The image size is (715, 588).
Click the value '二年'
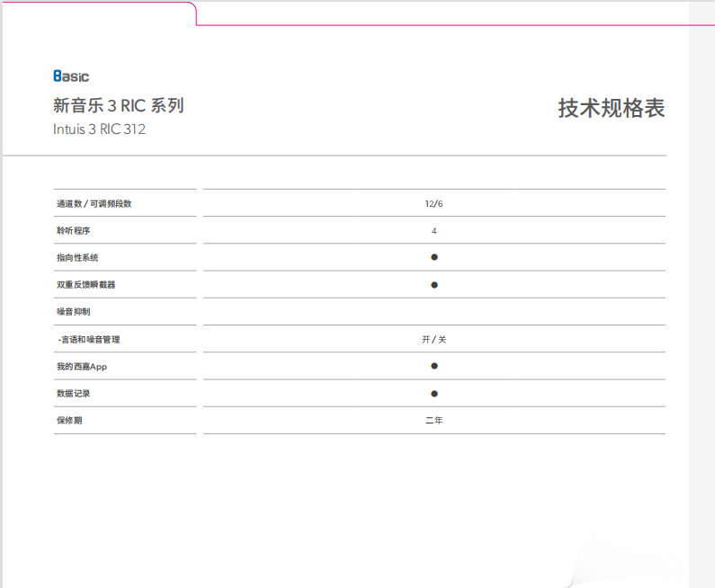(433, 420)
